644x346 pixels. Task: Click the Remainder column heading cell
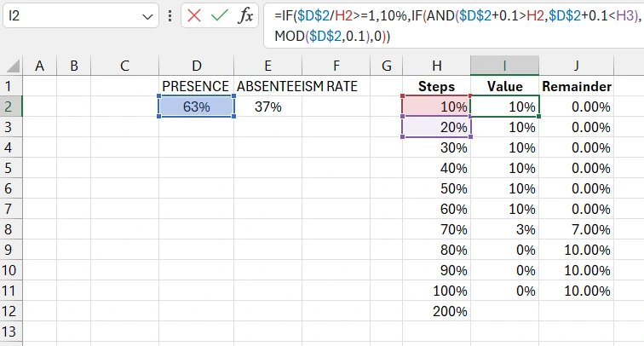coord(576,86)
